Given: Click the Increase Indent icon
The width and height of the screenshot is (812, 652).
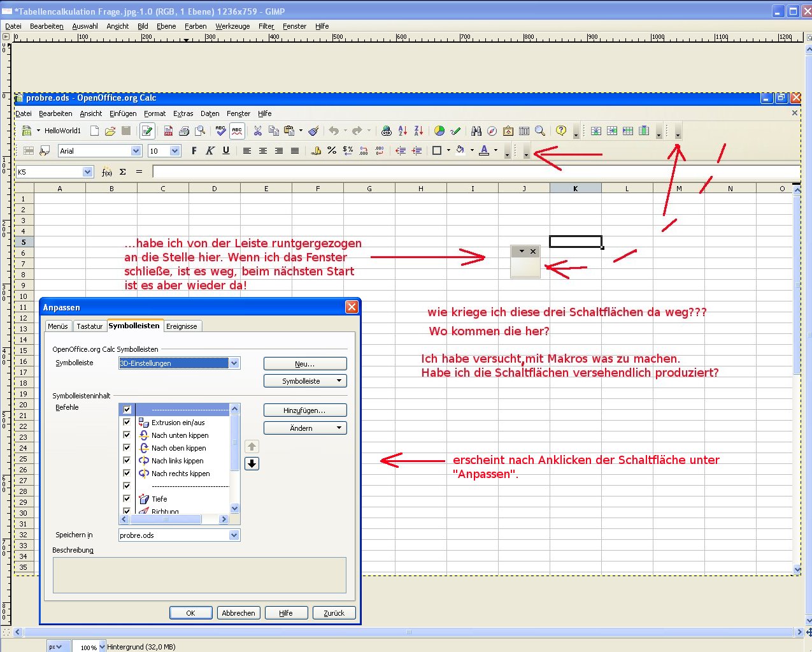Looking at the screenshot, I should point(416,150).
